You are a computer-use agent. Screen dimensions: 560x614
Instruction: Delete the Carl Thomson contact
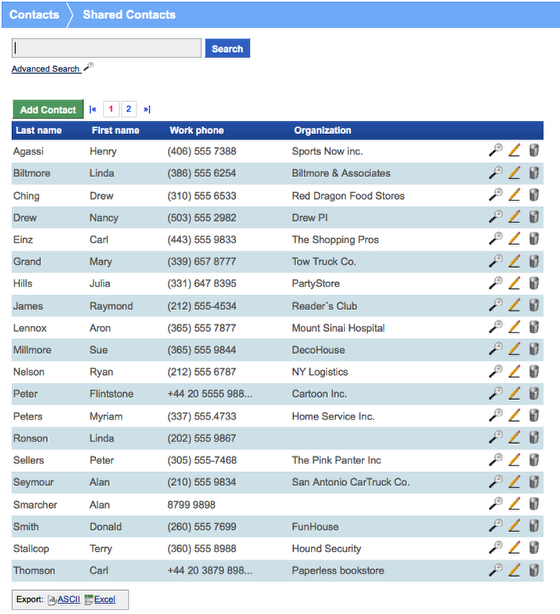click(534, 570)
